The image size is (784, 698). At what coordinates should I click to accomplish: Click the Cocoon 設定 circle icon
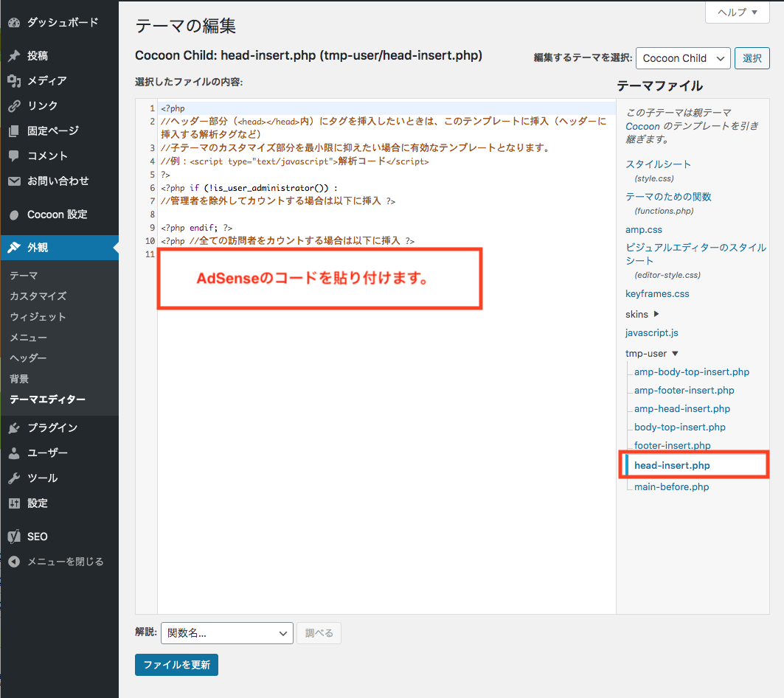point(14,214)
